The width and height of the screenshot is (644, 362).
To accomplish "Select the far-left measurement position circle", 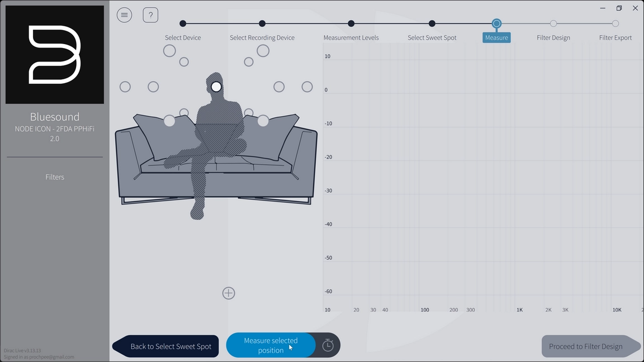I will click(x=125, y=87).
